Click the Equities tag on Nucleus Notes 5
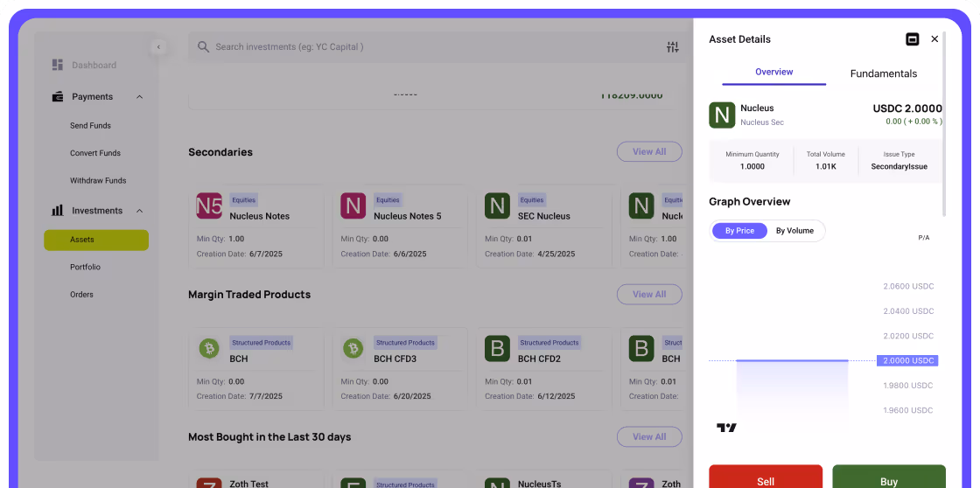Image resolution: width=980 pixels, height=488 pixels. pyautogui.click(x=388, y=200)
